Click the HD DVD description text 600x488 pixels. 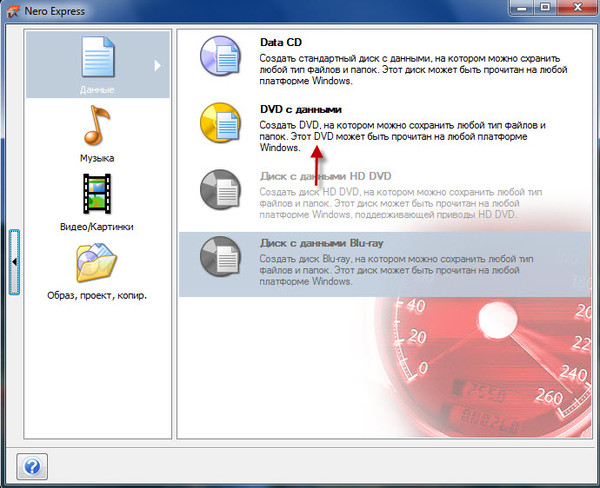click(401, 203)
